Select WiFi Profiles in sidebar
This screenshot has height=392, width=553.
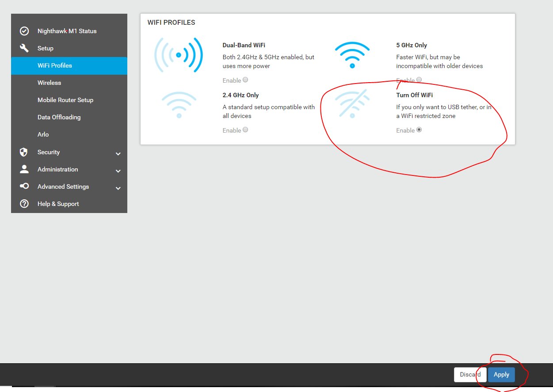[x=69, y=65]
